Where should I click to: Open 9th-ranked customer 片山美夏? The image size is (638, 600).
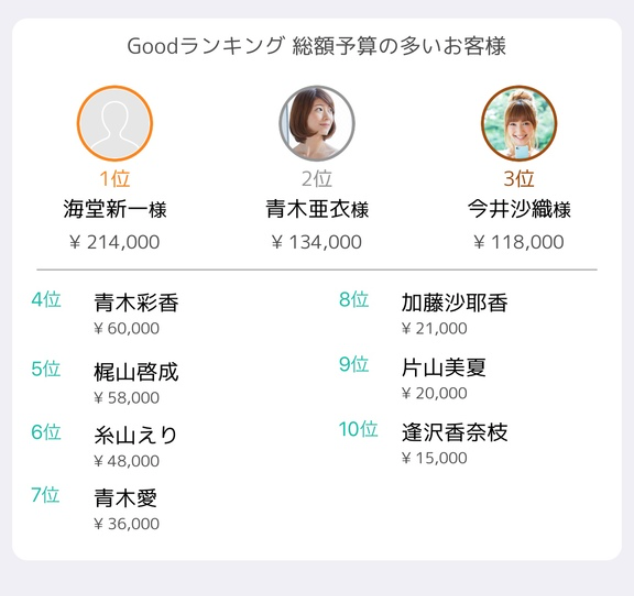[444, 367]
